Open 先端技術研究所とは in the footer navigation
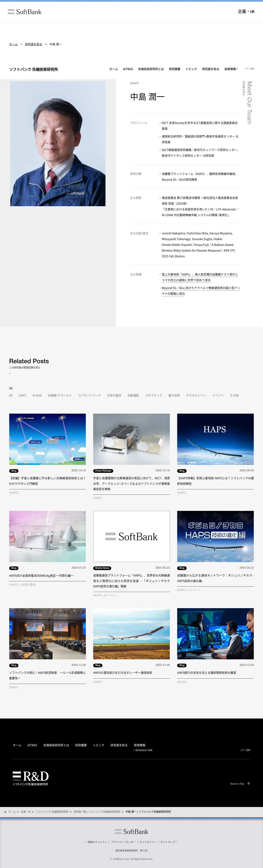Viewport: 263px width, 868px height. pos(56,745)
